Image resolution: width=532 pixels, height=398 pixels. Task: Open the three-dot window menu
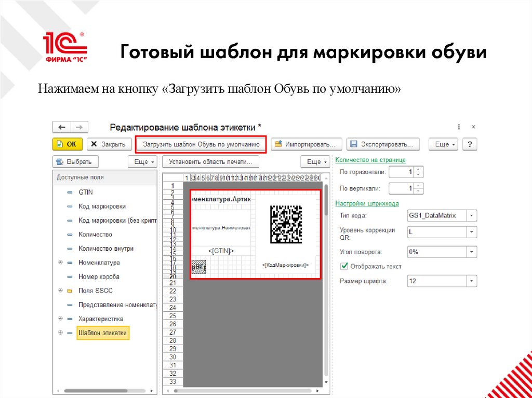459,127
